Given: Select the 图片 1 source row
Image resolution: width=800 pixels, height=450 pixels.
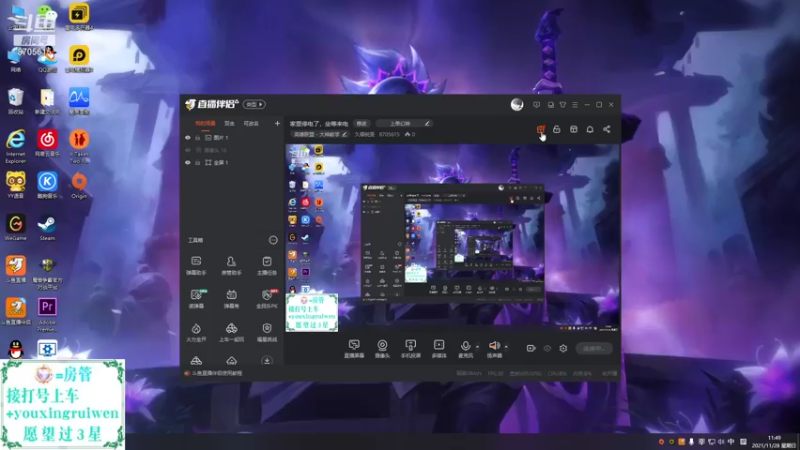Looking at the screenshot, I should point(232,138).
